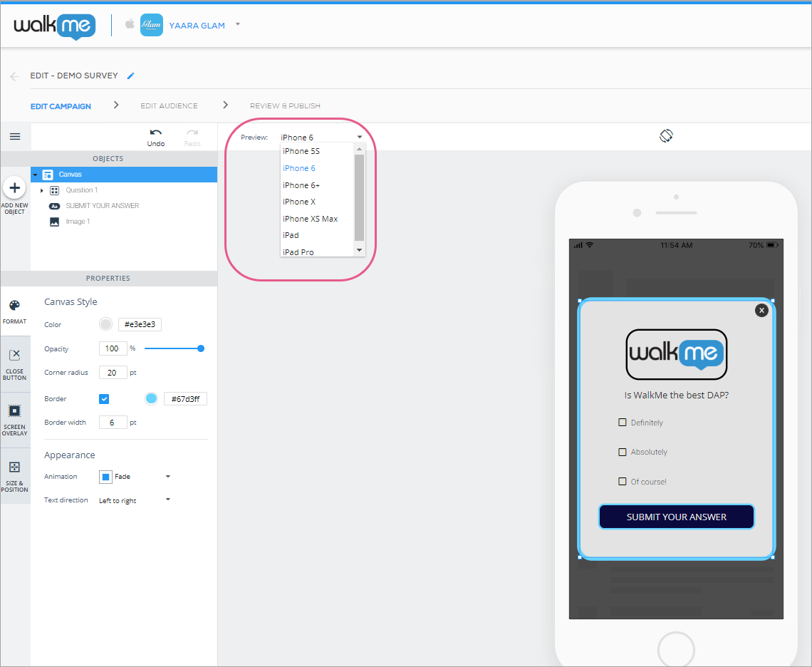
Task: Open the Screen Overlay properties tab
Action: pos(14,420)
